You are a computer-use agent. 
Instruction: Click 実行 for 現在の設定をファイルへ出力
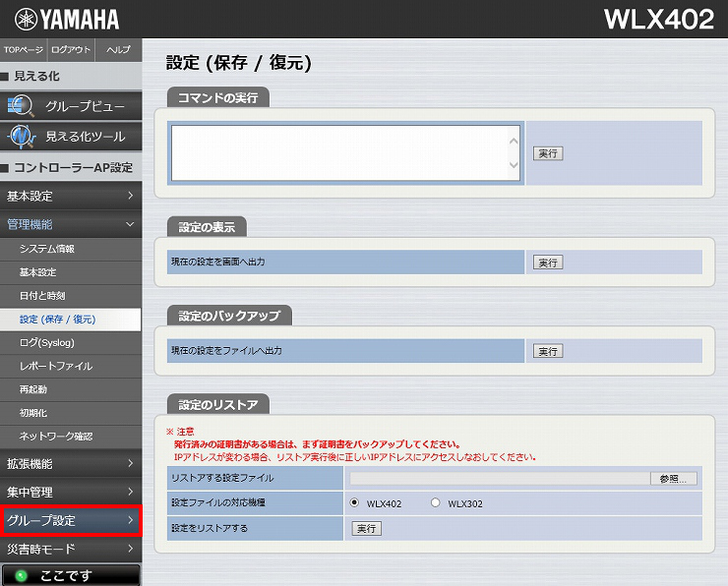click(x=548, y=351)
